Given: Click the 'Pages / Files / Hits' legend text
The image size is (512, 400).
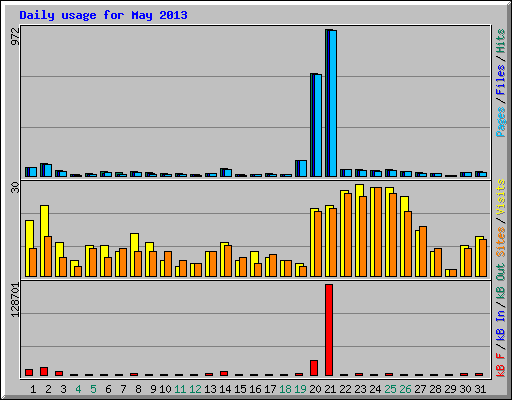Looking at the screenshot, I should [501, 83].
